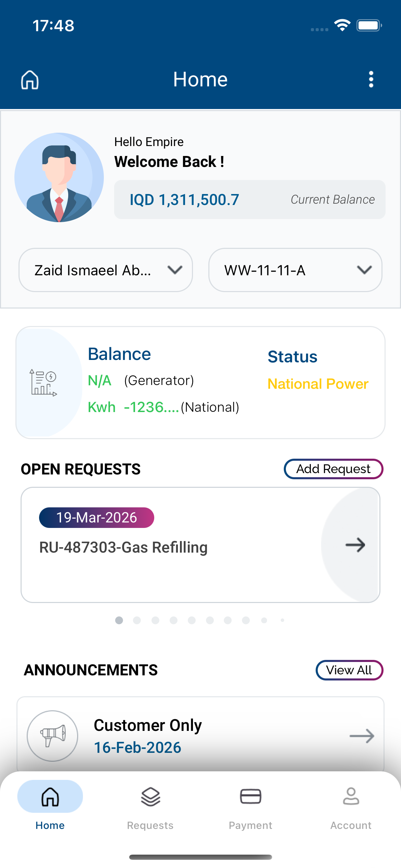Expand the WW-11-11-A unit dropdown
This screenshot has width=401, height=868.
pos(295,270)
